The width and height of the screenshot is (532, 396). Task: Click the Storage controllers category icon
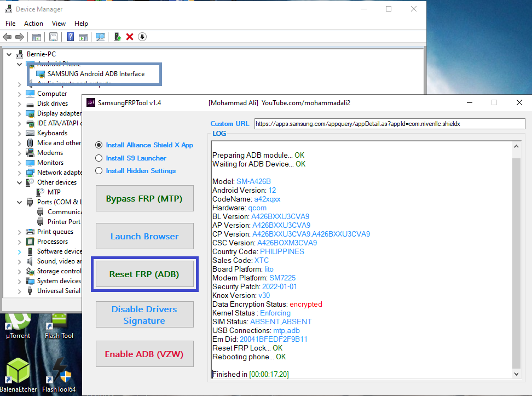[30, 271]
